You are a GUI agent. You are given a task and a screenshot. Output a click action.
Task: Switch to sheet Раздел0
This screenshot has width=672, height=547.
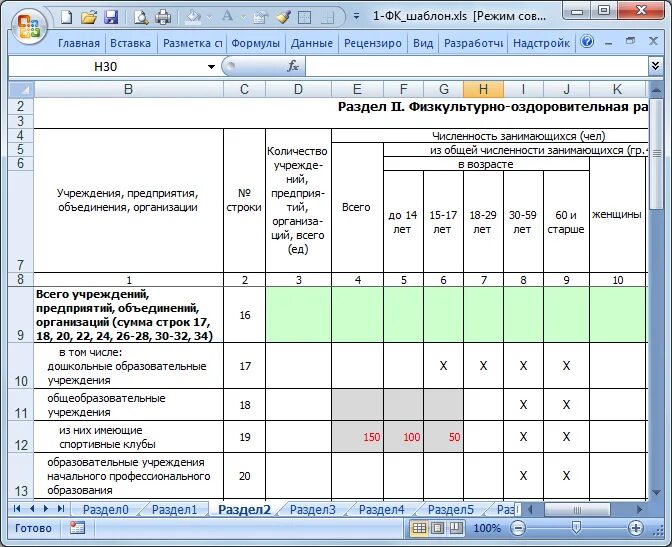click(105, 510)
